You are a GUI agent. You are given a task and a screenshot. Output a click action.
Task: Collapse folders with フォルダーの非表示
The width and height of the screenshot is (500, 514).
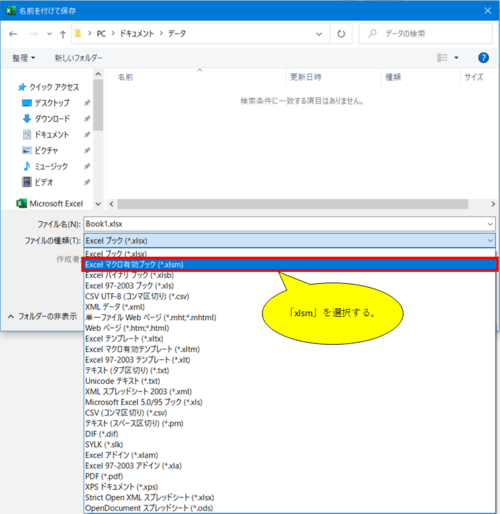pos(42,316)
